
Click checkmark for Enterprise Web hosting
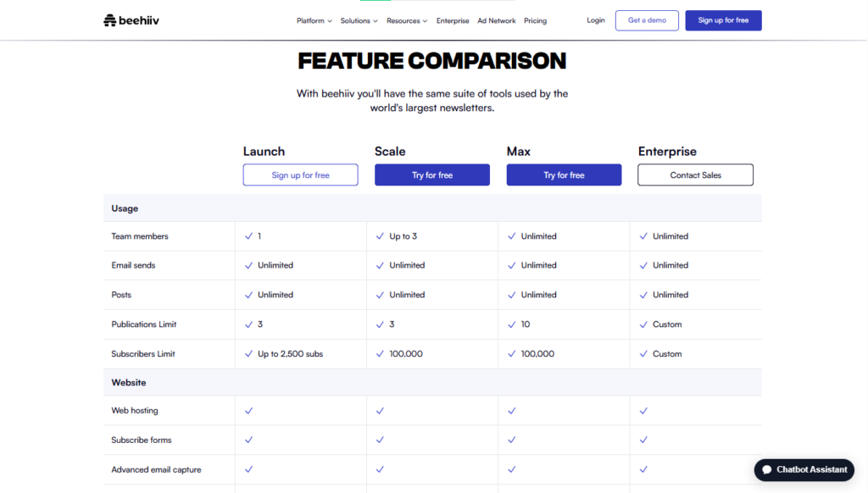point(643,411)
